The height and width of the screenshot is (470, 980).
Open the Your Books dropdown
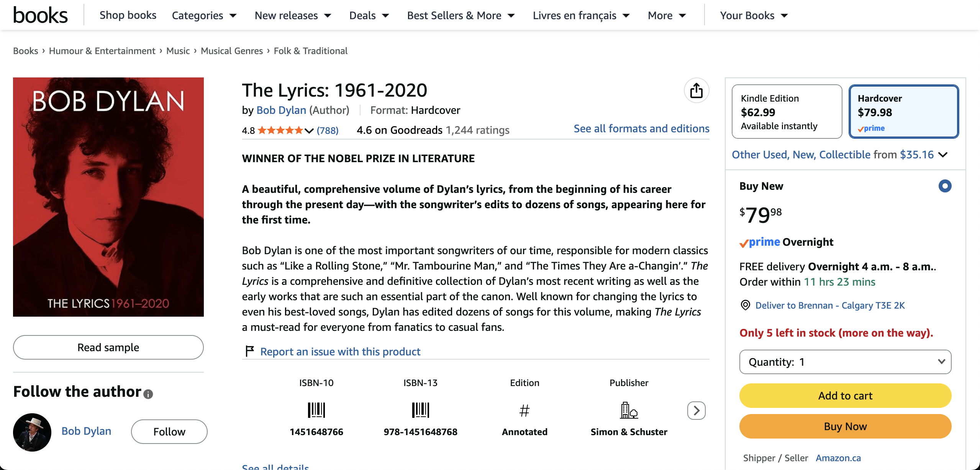tap(754, 15)
